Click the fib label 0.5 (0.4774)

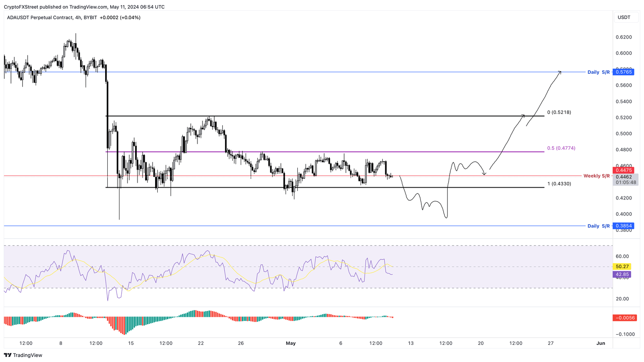click(x=561, y=148)
